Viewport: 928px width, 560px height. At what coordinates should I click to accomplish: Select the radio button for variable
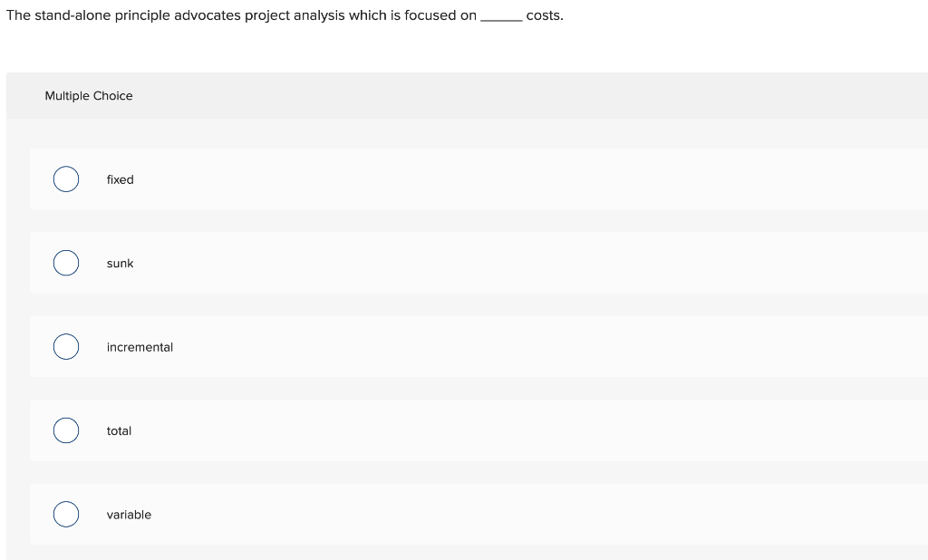point(65,514)
